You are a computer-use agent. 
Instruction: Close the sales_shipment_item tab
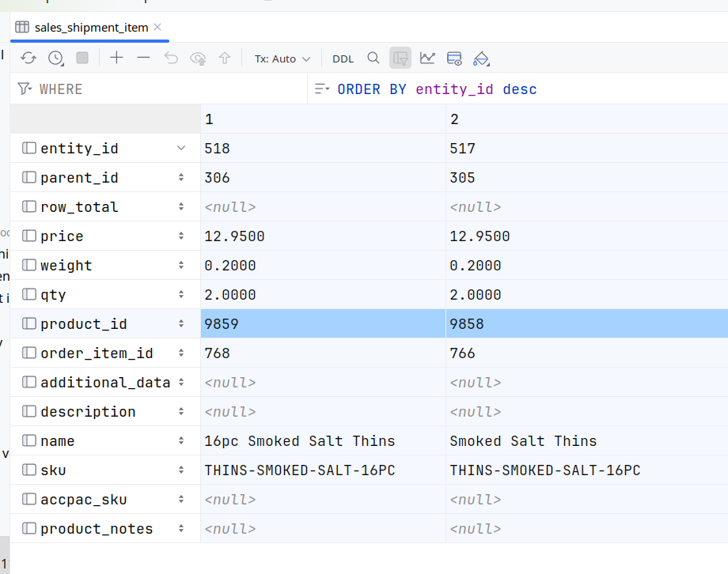coord(158,28)
